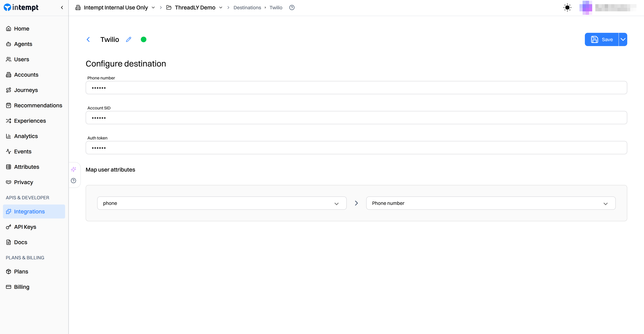Click the organization building icon in the breadcrumb
Viewport: 644px width, 334px height.
tap(78, 8)
